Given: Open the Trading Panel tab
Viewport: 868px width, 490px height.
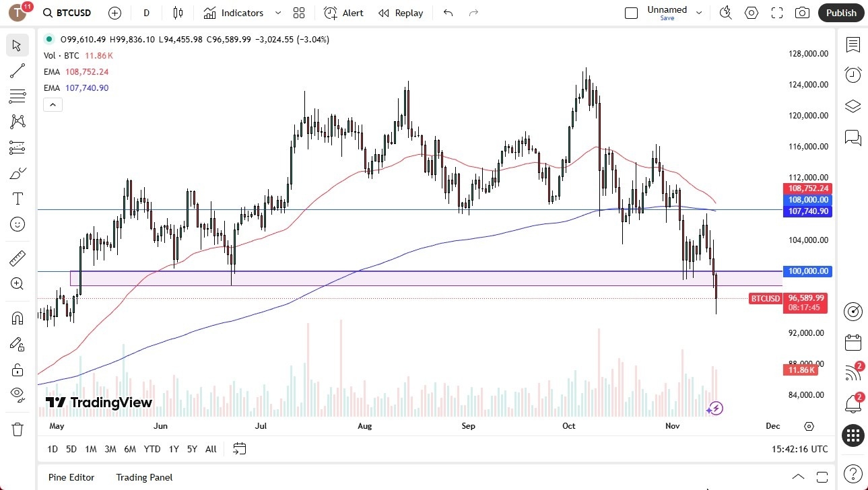Looking at the screenshot, I should click(143, 477).
